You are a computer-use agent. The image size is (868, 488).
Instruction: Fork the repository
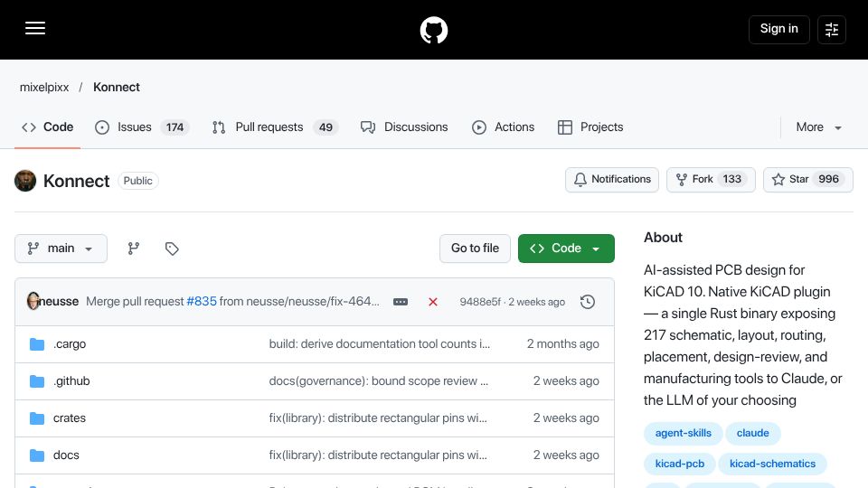[711, 179]
